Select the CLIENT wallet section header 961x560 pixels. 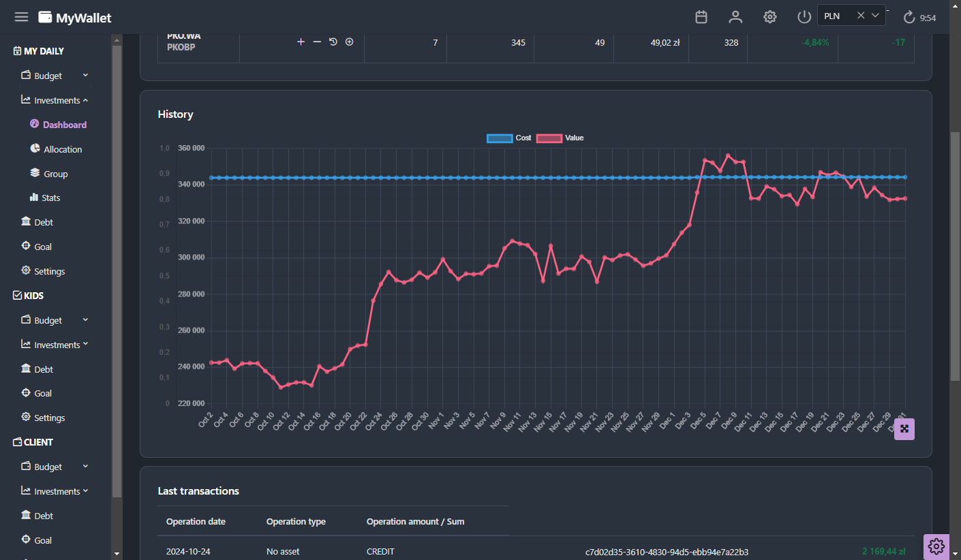click(x=33, y=442)
